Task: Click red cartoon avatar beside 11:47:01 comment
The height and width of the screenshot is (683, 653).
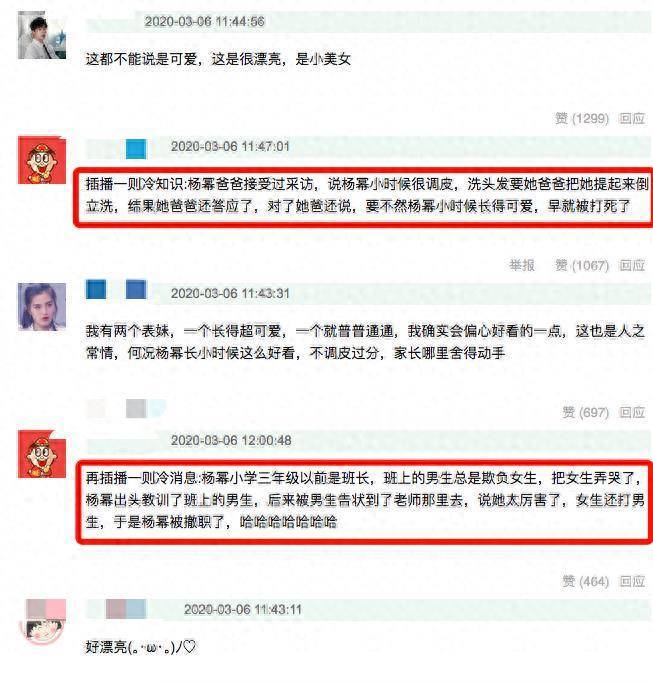Action: [42, 160]
